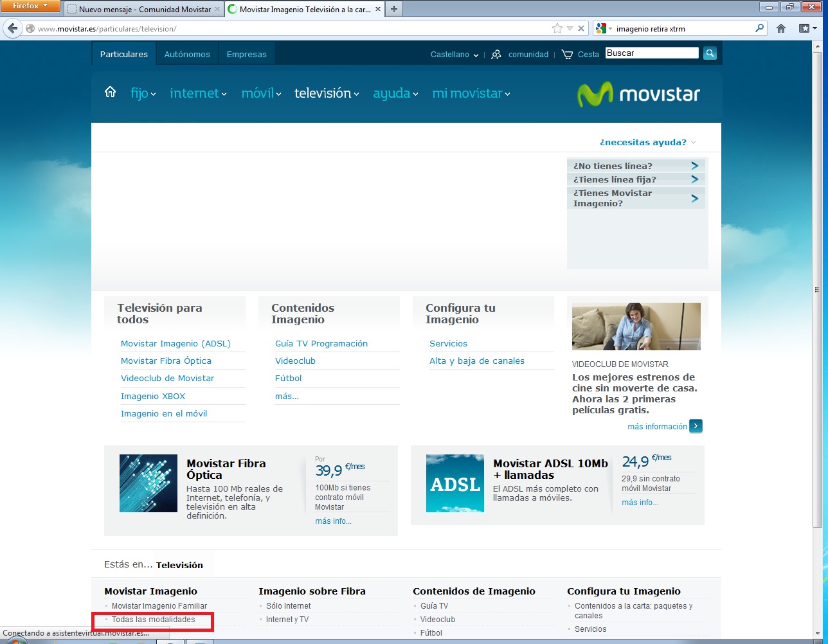Switch to Empresas tab
The height and width of the screenshot is (644, 828).
[x=246, y=54]
